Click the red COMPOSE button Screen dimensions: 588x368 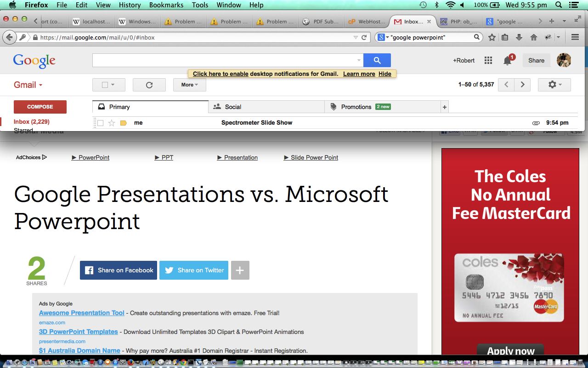point(40,107)
